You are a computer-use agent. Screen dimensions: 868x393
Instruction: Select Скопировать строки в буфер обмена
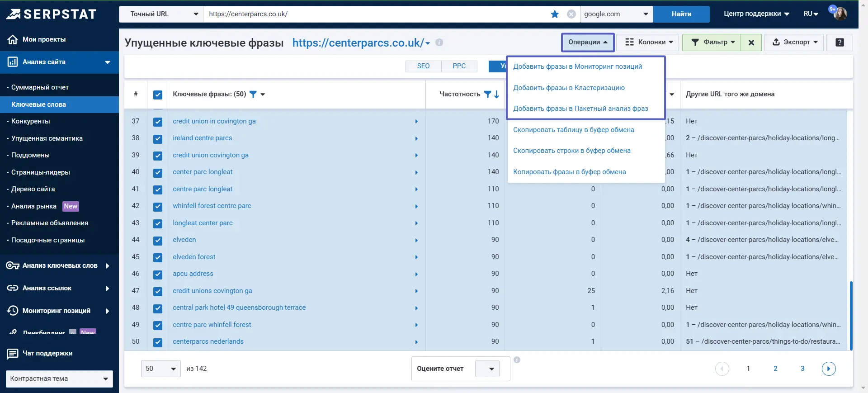click(571, 151)
